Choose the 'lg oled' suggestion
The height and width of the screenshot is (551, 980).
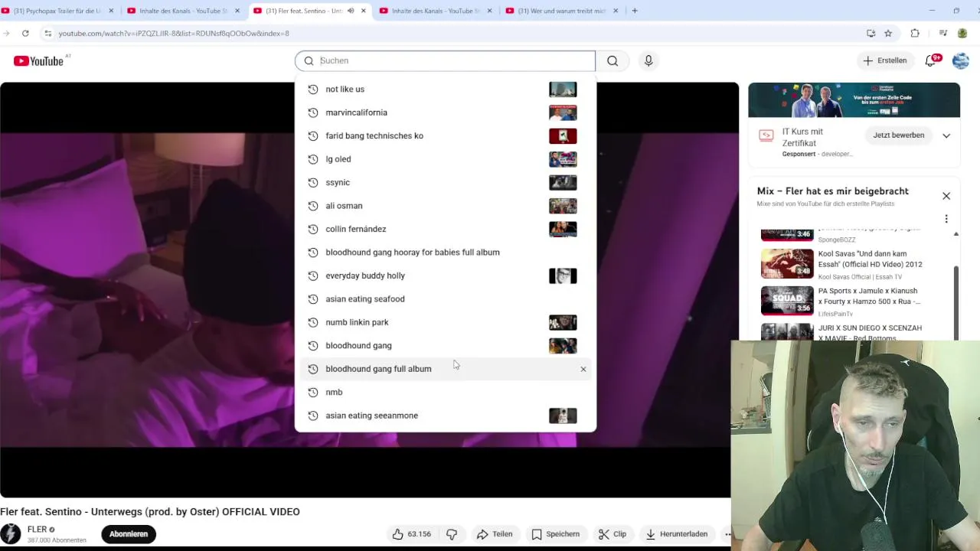tap(445, 159)
